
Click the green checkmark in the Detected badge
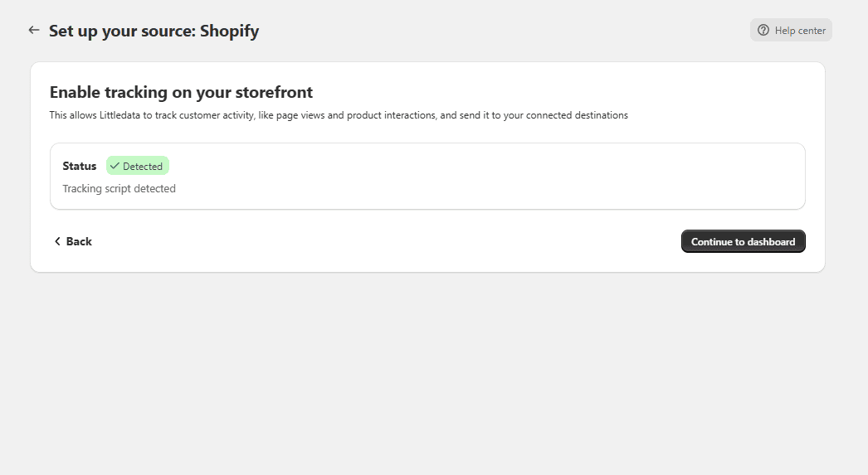[115, 166]
